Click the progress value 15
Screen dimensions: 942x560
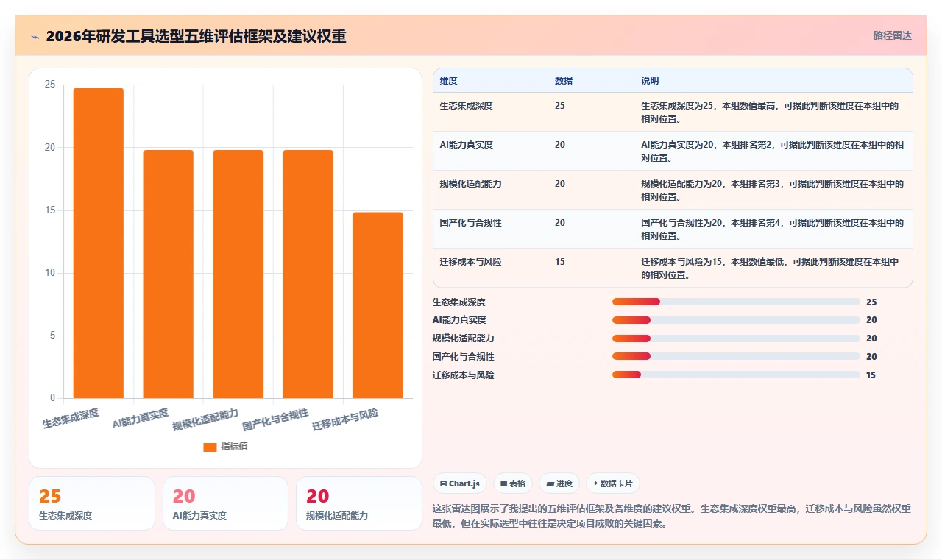(871, 375)
